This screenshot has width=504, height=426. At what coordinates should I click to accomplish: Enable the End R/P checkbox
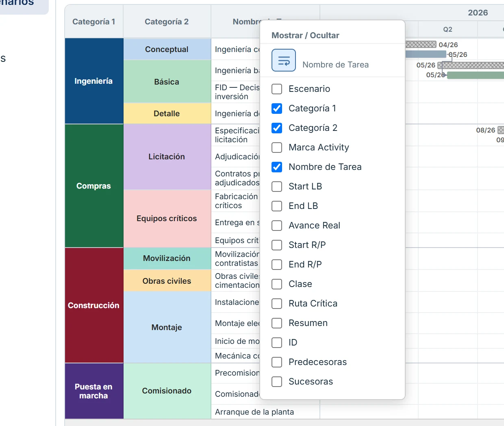coord(277,265)
